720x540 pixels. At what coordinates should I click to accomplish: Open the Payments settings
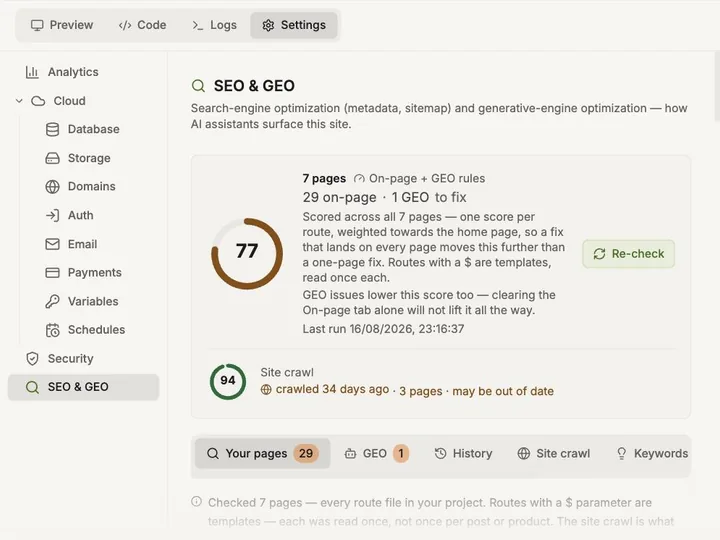point(95,272)
